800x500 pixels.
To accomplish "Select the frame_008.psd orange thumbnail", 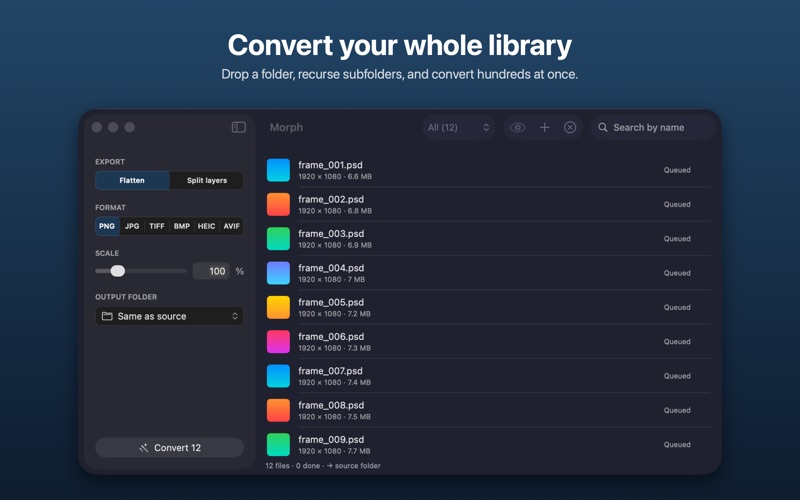I will 278,410.
